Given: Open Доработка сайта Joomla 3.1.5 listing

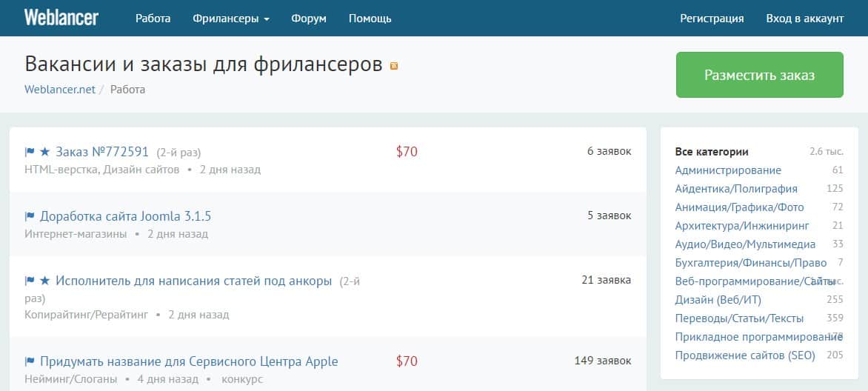Looking at the screenshot, I should (126, 216).
